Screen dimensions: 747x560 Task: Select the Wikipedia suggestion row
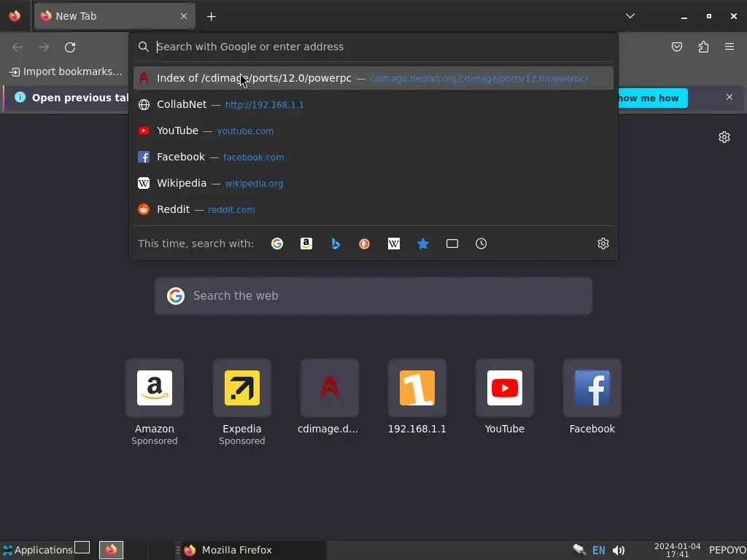(x=373, y=183)
